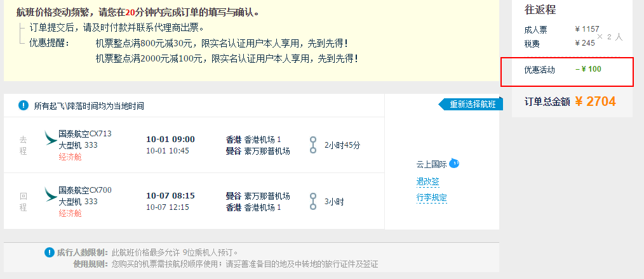Click the order total amount ¥ 2704
This screenshot has width=644, height=279.
pos(595,101)
